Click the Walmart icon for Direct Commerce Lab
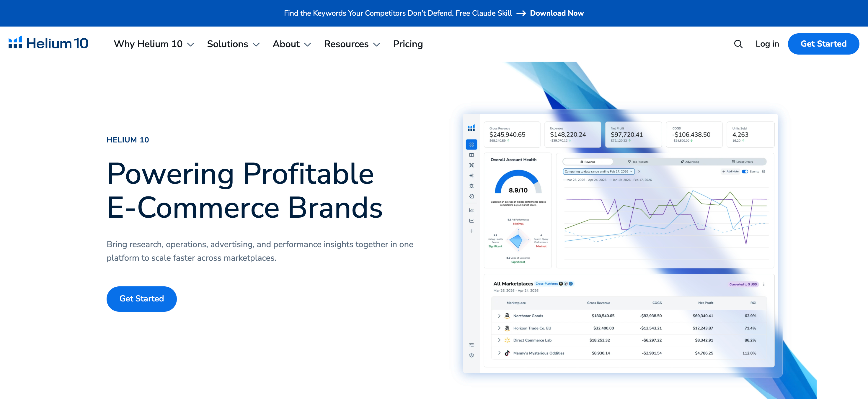 click(507, 340)
